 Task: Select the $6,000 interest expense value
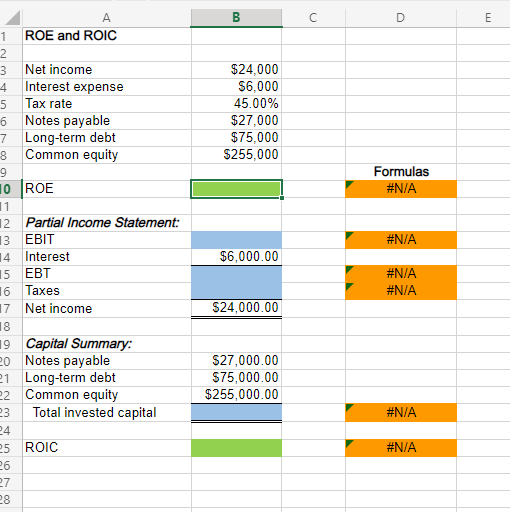[236, 87]
